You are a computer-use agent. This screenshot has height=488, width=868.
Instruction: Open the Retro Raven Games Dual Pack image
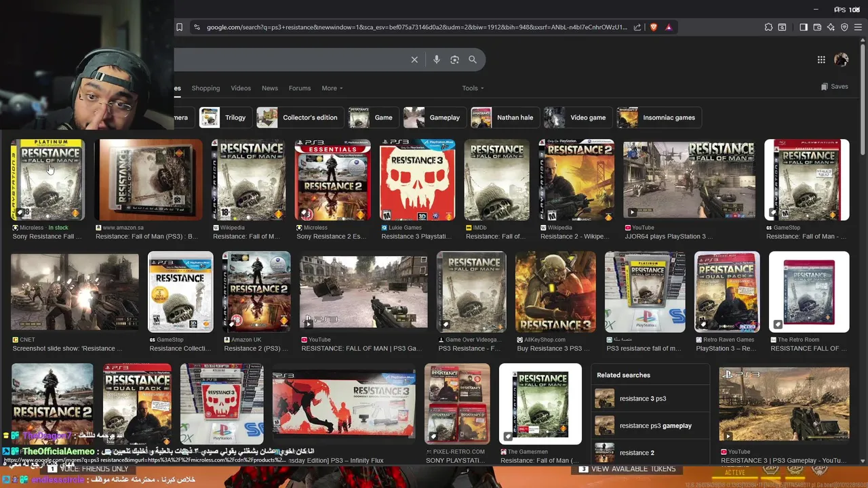coord(727,292)
